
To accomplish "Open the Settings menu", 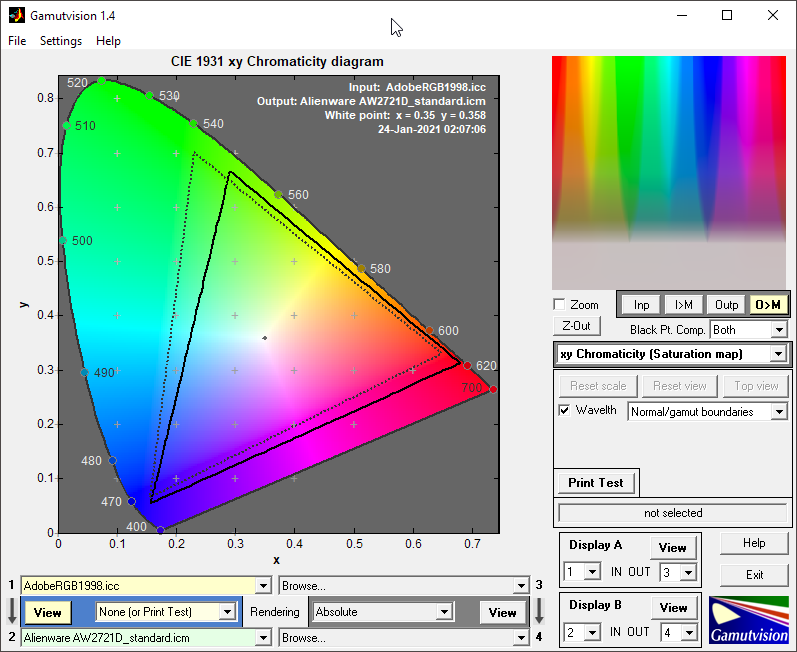I will coord(61,41).
